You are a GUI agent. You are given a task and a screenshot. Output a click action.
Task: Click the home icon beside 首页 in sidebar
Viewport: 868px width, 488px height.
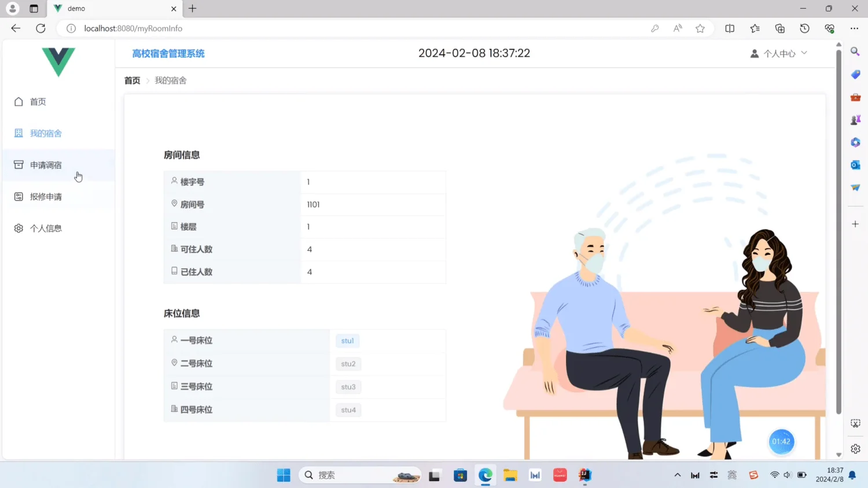pyautogui.click(x=18, y=101)
